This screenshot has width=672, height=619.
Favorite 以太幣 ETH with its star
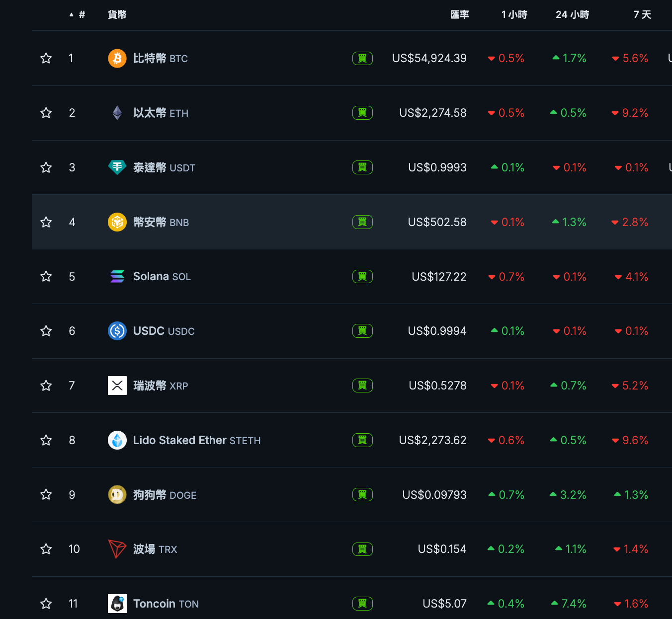[46, 113]
